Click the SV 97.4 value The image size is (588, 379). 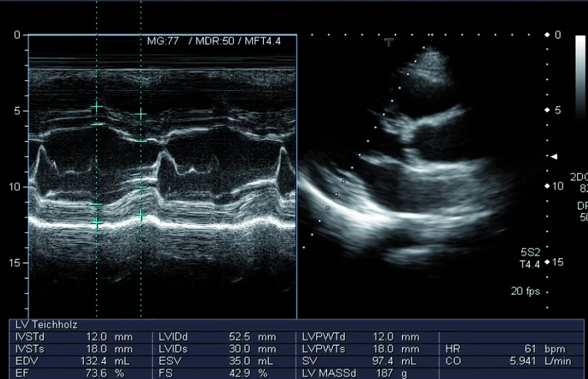(x=383, y=361)
